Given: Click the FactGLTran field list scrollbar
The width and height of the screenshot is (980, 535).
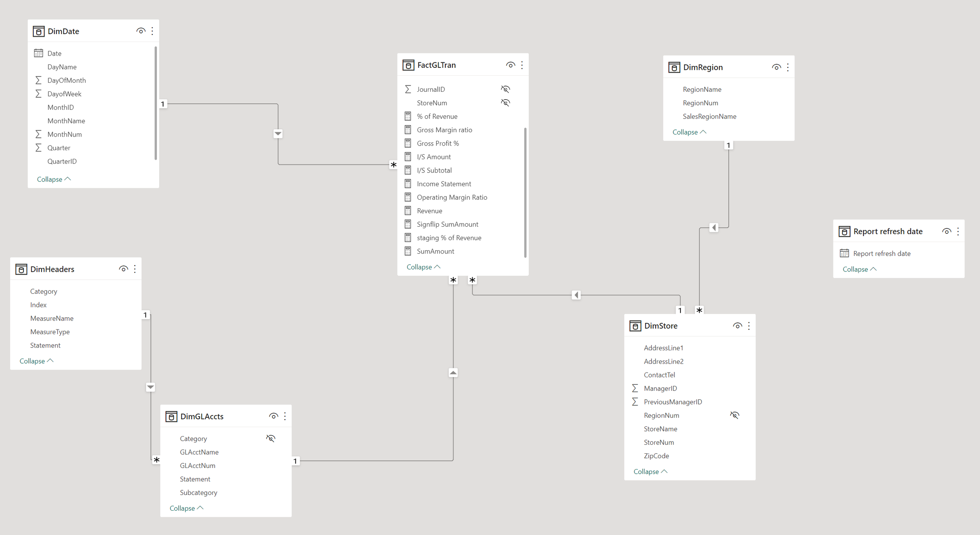Looking at the screenshot, I should point(525,192).
